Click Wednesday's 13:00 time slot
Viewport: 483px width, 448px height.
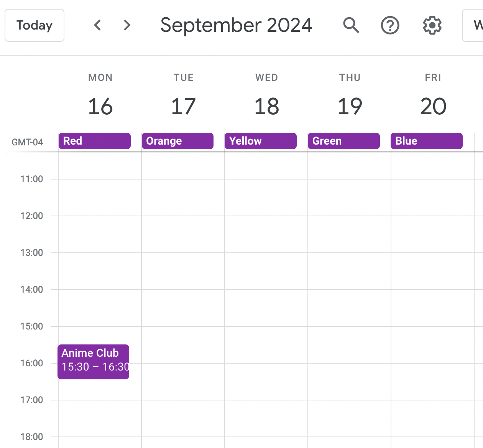point(266,271)
